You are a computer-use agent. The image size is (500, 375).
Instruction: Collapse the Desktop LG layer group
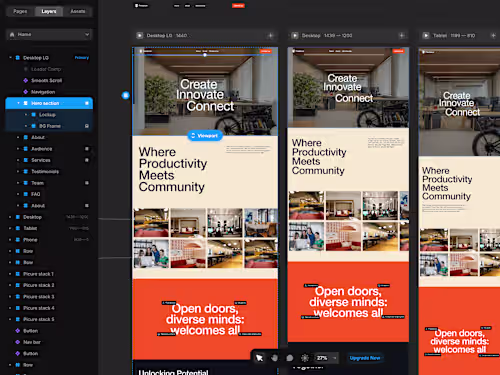tap(10, 57)
